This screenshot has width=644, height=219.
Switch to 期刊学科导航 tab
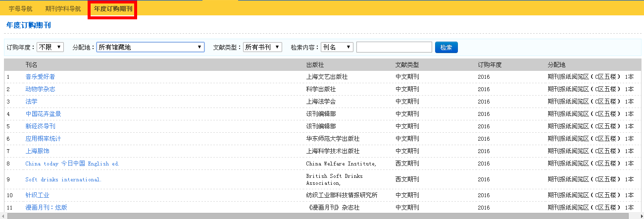(63, 9)
